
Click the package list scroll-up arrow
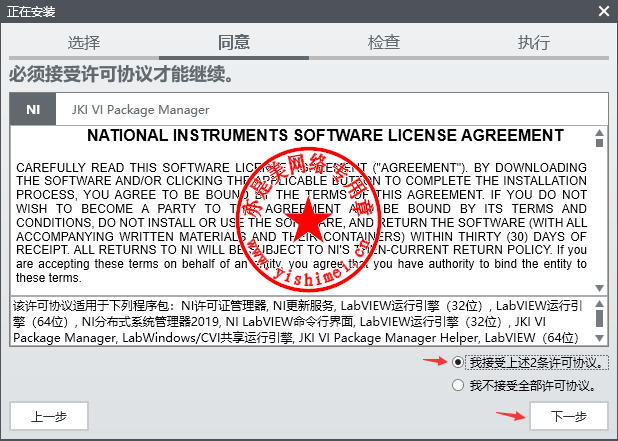[599, 303]
